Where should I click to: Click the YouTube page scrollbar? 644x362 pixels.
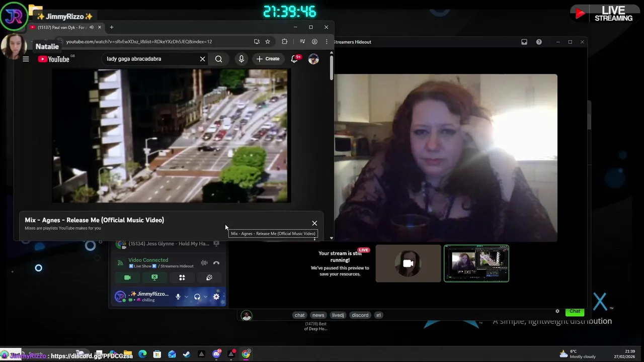(x=331, y=67)
